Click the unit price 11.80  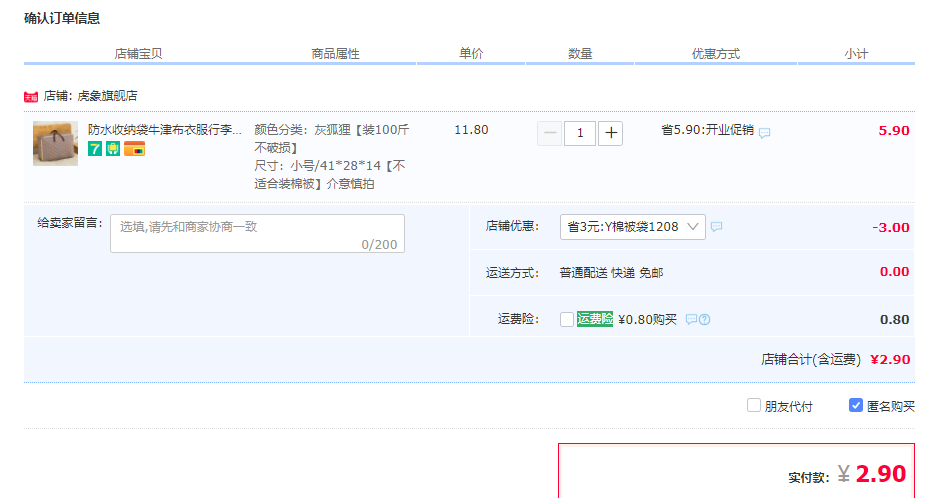pyautogui.click(x=471, y=130)
